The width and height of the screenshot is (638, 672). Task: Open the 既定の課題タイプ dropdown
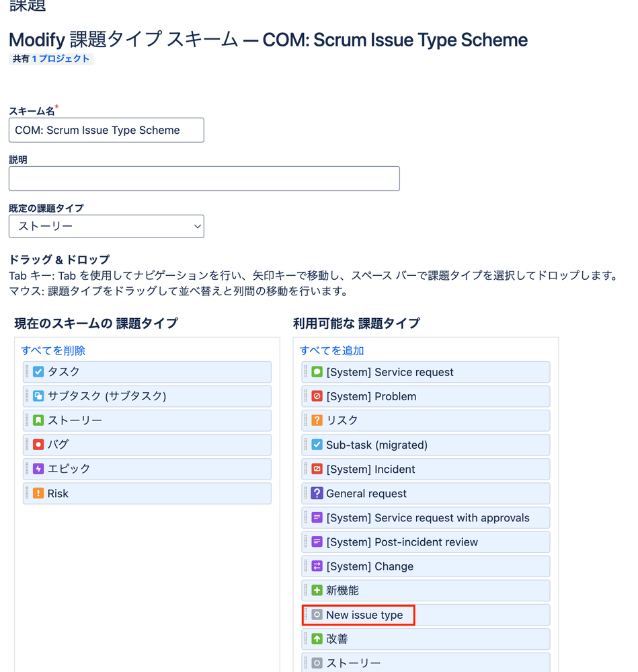point(106,226)
